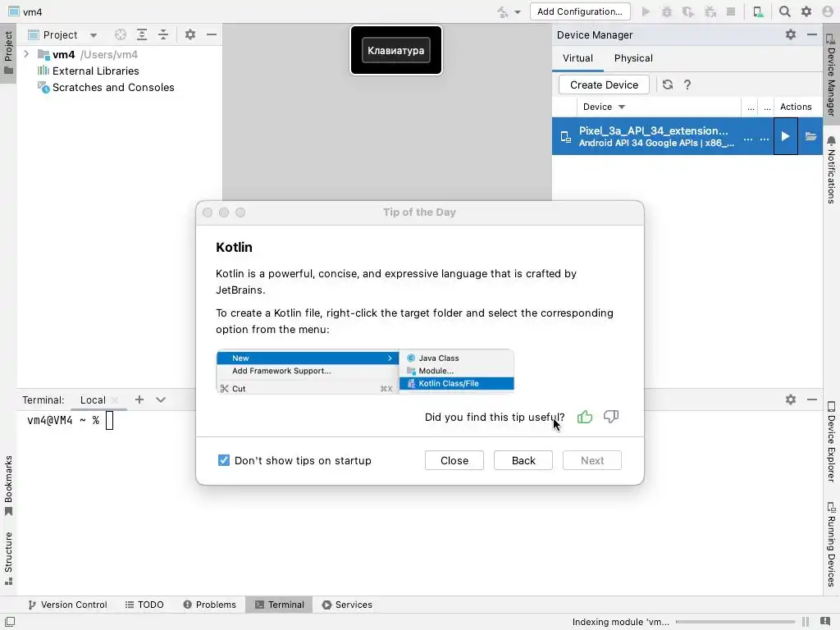Click the Create Device button
Screen dimensions: 840x630
click(604, 84)
